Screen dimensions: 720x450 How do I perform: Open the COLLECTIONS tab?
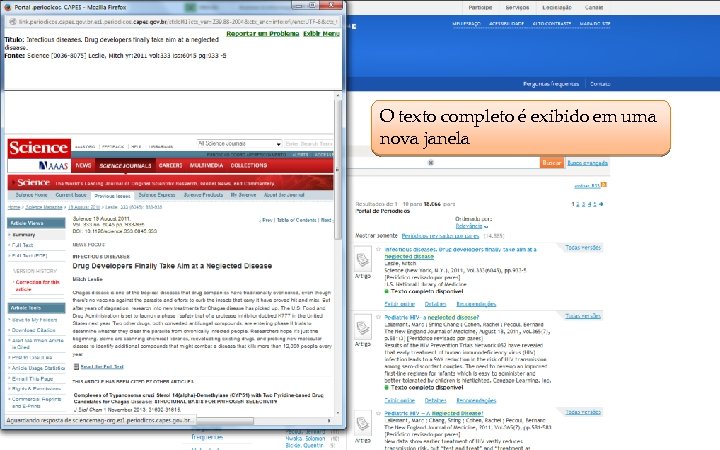pos(248,165)
